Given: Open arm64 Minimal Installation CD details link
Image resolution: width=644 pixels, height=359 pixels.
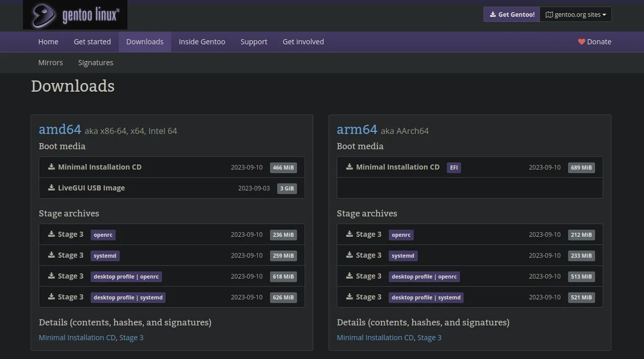Looking at the screenshot, I should pyautogui.click(x=375, y=338).
